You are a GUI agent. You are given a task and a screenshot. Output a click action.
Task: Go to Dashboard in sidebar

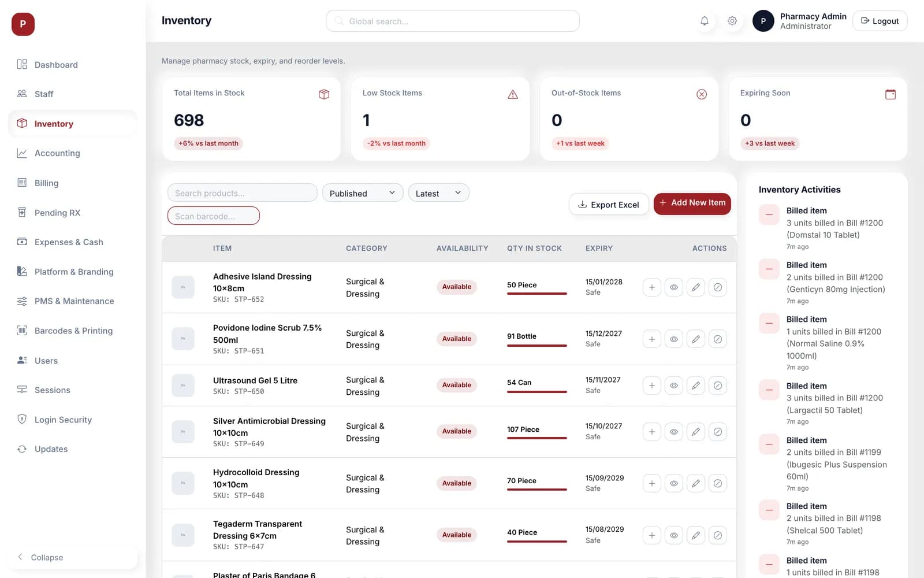click(x=73, y=65)
